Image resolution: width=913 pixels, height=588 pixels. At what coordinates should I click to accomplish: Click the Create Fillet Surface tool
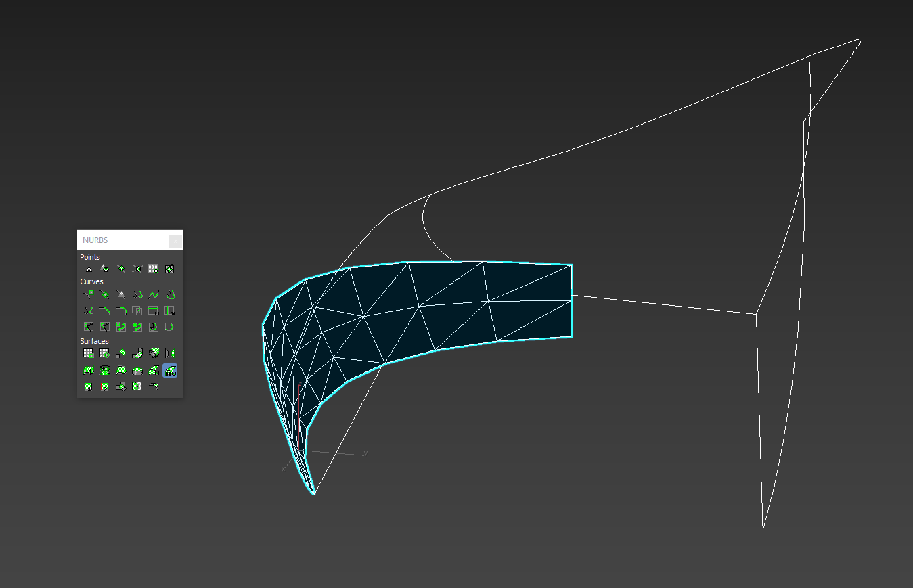(154, 387)
